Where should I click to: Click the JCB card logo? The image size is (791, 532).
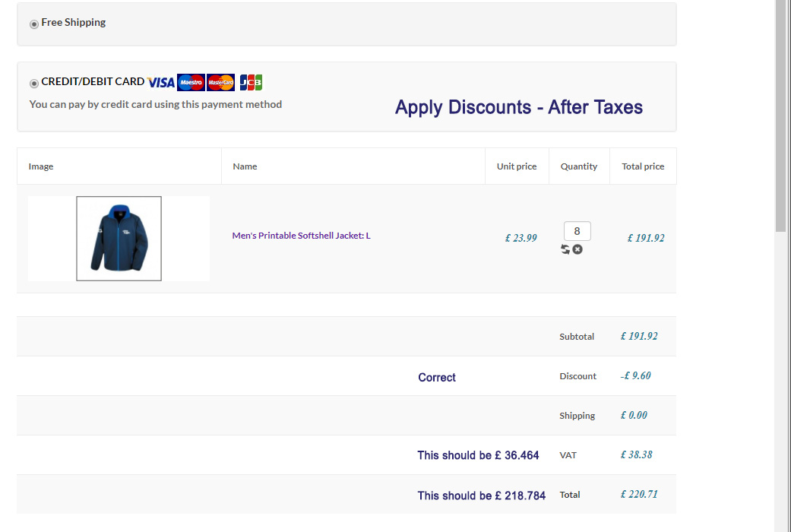[251, 82]
